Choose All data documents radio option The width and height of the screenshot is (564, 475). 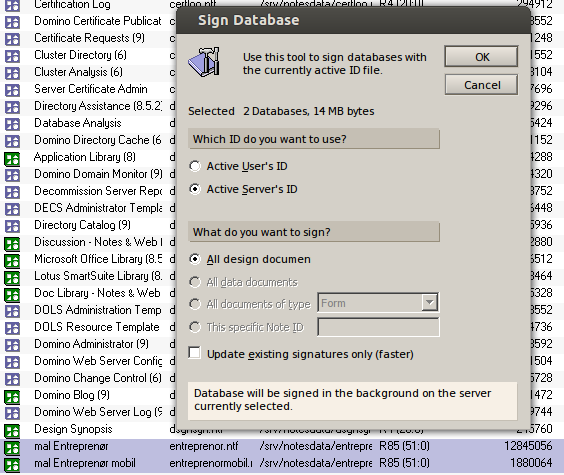195,282
